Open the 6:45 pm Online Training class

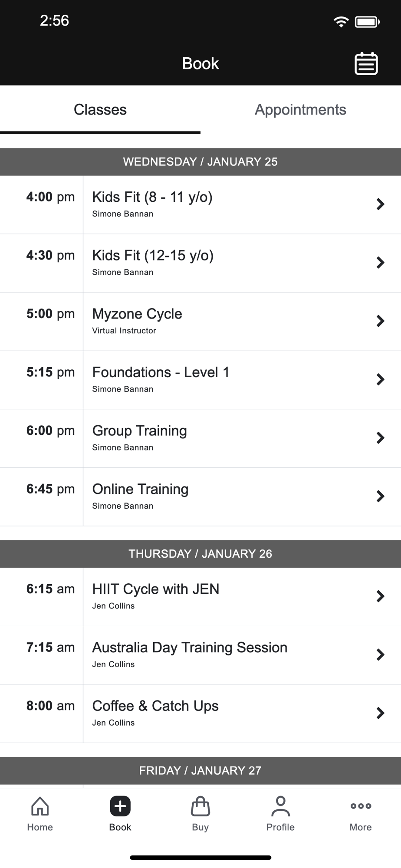[200, 497]
